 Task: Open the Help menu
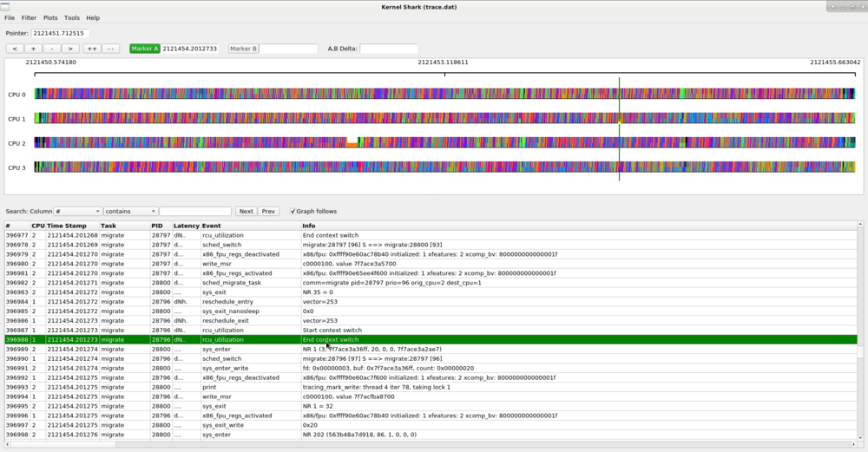coord(93,17)
